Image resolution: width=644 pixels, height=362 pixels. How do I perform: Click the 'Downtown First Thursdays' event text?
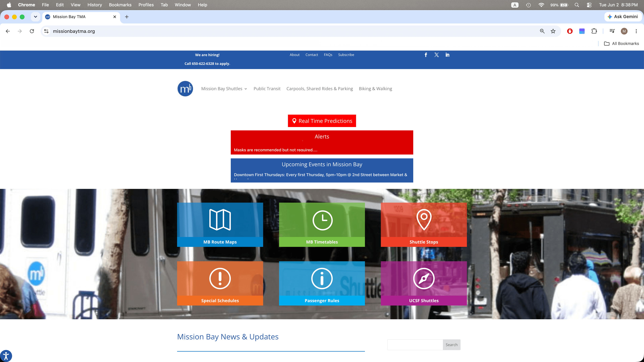coord(320,175)
